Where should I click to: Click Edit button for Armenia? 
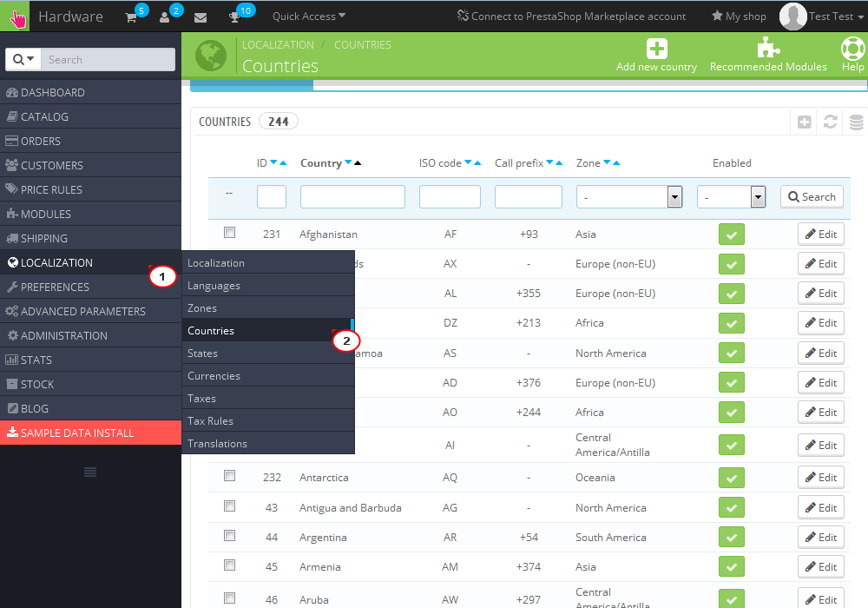coord(820,566)
